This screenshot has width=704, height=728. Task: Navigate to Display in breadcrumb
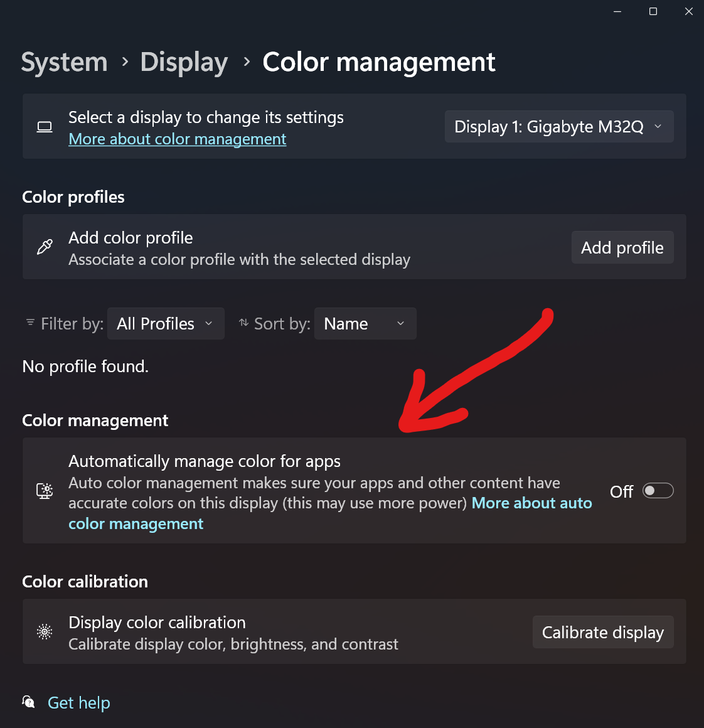[x=184, y=63]
